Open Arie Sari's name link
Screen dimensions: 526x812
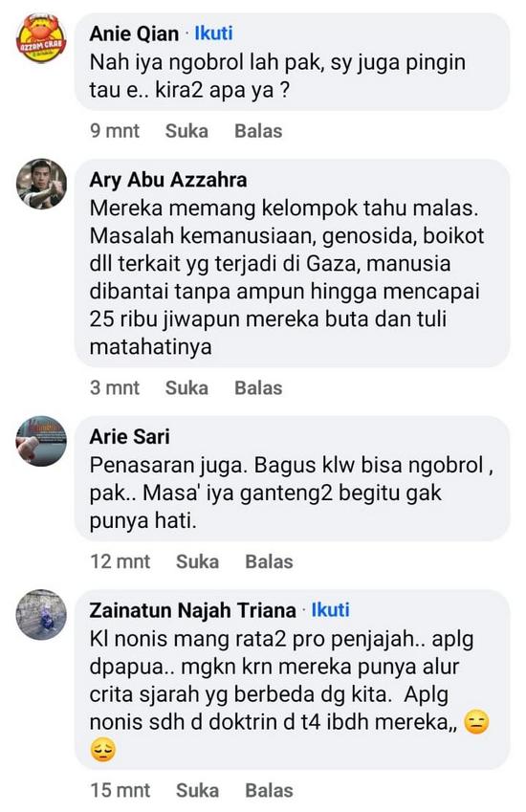(x=129, y=436)
